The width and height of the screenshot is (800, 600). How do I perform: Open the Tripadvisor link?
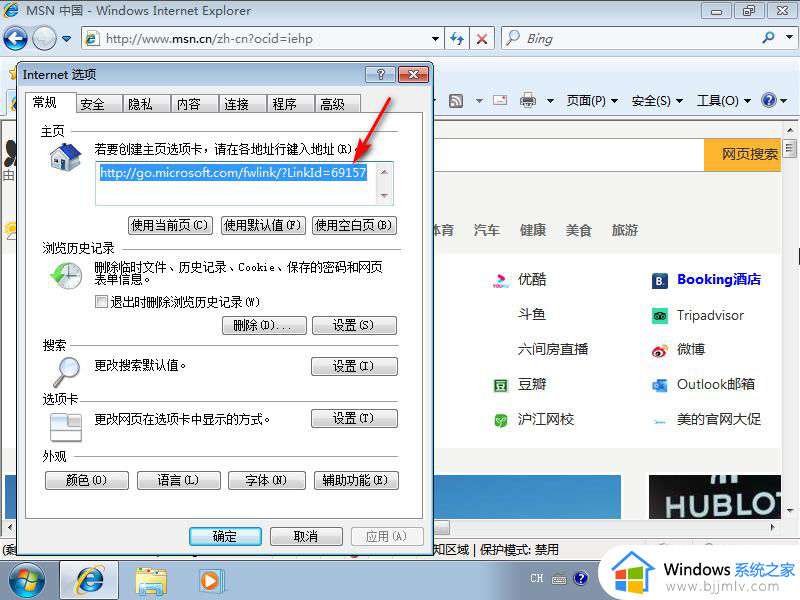(x=710, y=315)
